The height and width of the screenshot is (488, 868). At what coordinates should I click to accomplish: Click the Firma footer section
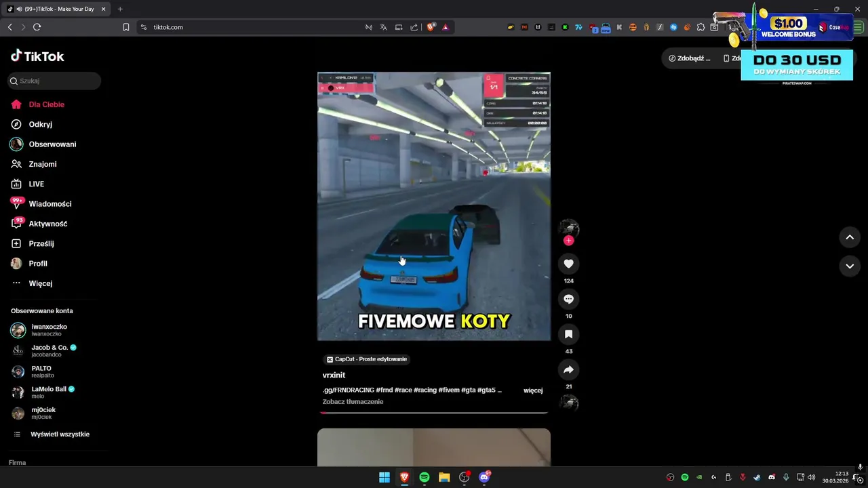(x=17, y=463)
